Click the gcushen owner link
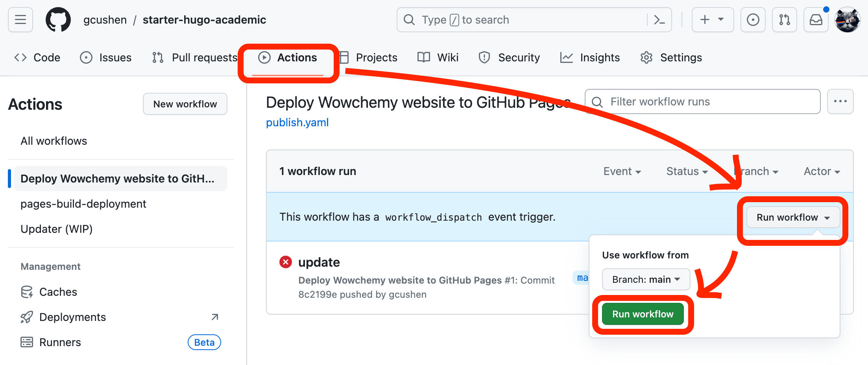Image resolution: width=868 pixels, height=365 pixels. [105, 20]
